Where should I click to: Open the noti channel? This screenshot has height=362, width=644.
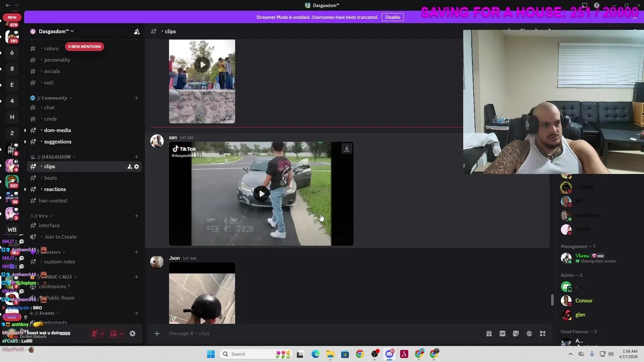(x=84, y=82)
